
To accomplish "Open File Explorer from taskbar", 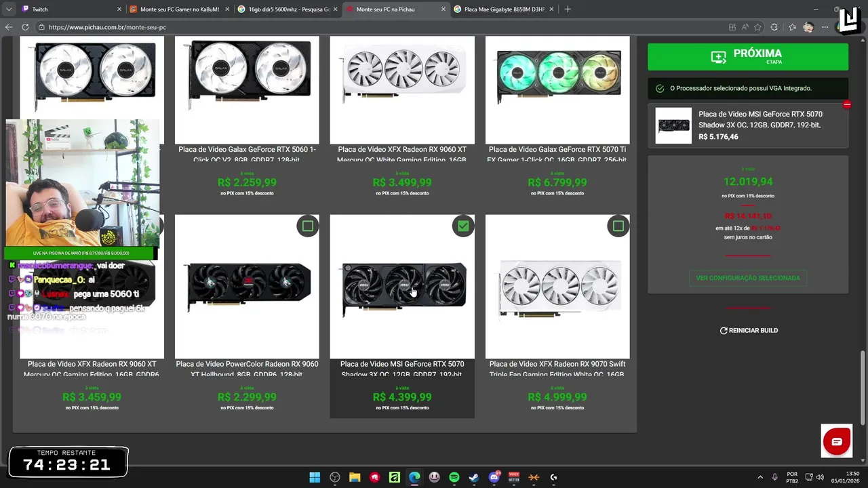I will [355, 477].
